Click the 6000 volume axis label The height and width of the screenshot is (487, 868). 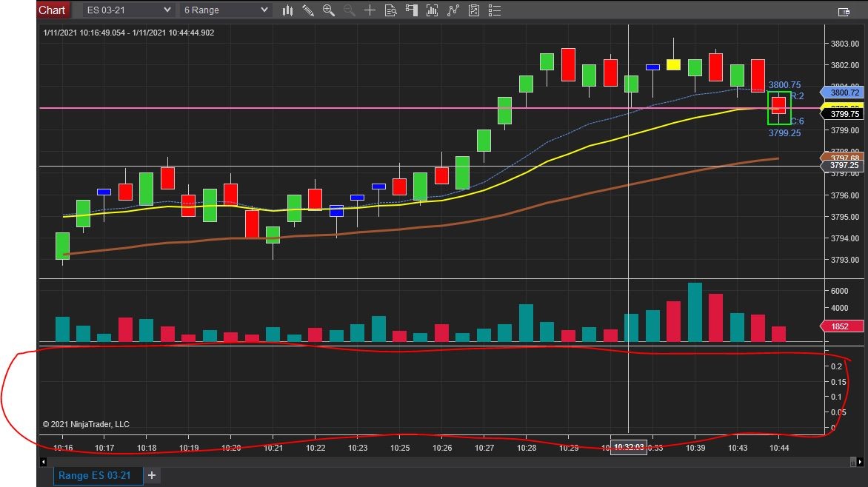pos(840,291)
